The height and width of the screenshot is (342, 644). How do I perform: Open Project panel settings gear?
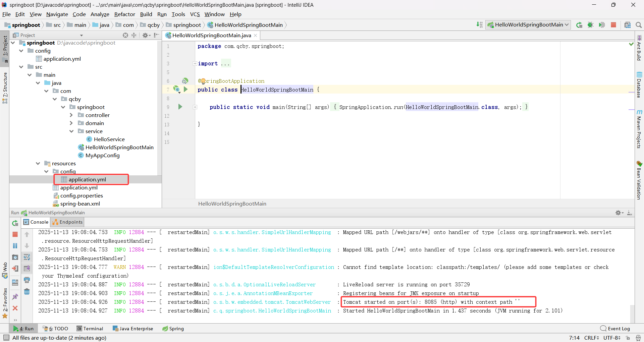146,35
